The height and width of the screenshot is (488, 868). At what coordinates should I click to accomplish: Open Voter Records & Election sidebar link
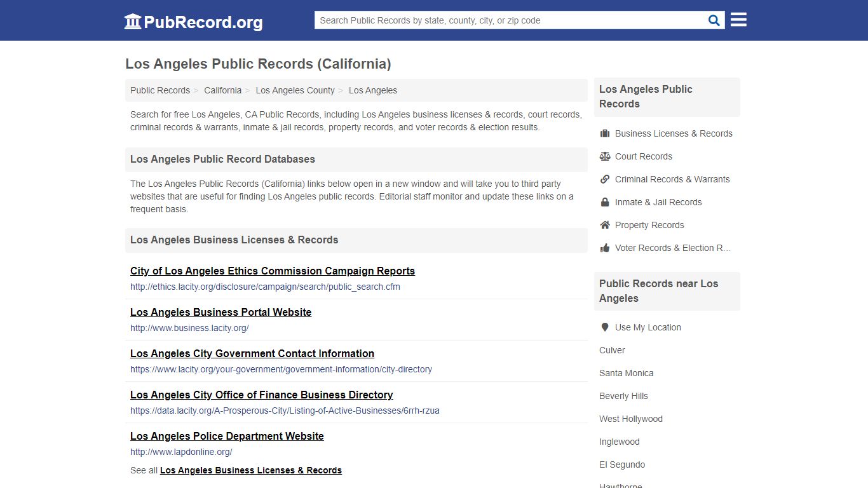click(x=673, y=248)
